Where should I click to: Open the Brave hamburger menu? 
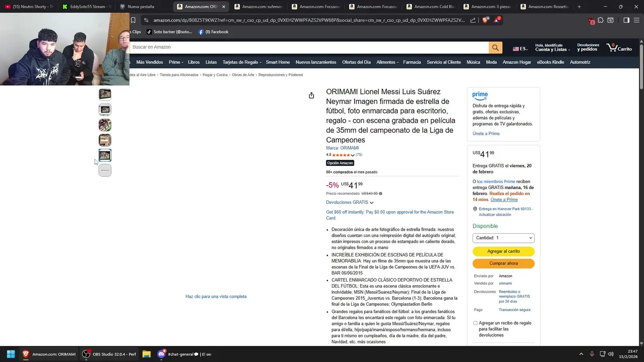click(636, 20)
